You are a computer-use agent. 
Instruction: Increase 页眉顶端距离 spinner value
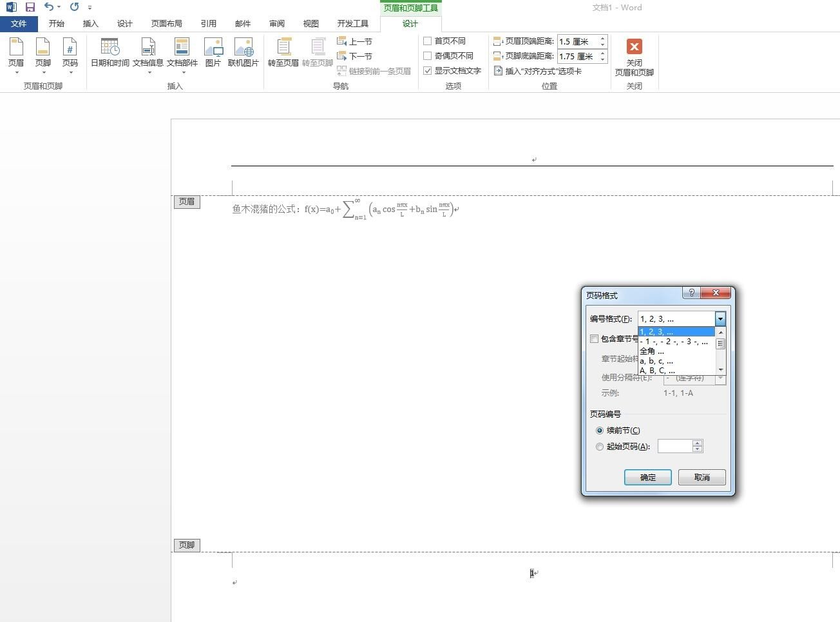pos(603,38)
